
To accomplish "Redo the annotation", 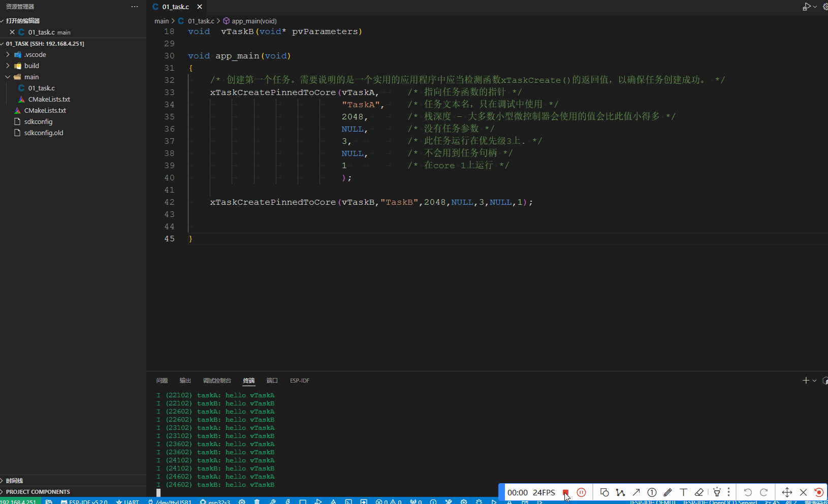I will [x=763, y=492].
